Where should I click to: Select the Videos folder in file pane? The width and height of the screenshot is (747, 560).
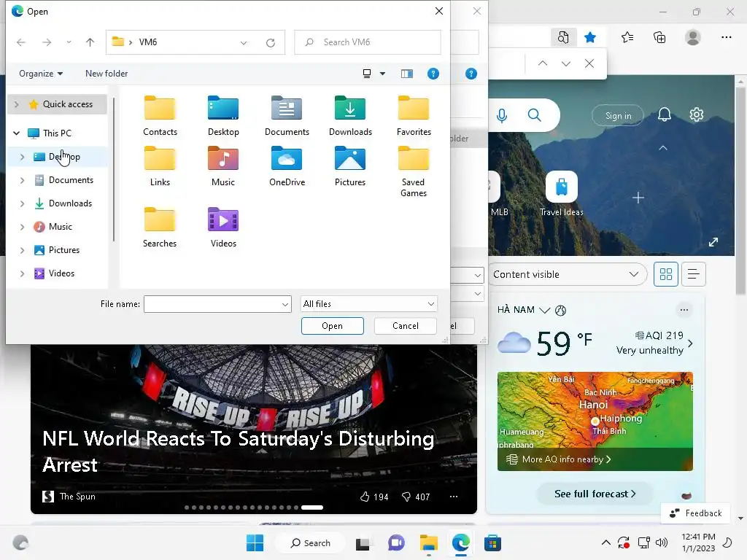tap(223, 227)
